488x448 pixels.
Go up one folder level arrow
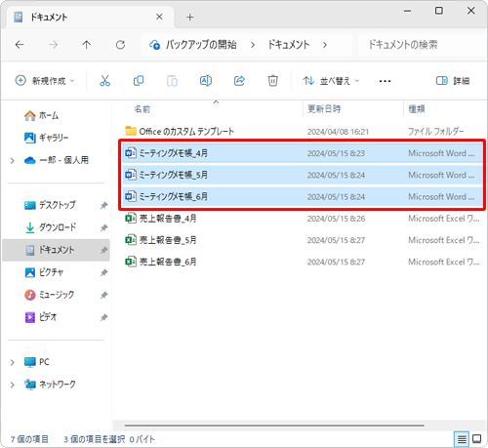tap(87, 45)
